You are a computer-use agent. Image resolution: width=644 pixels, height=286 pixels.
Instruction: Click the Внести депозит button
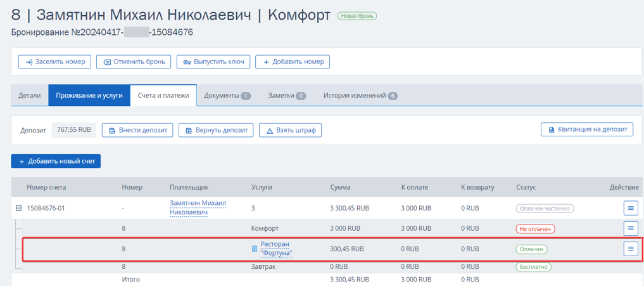(x=137, y=131)
